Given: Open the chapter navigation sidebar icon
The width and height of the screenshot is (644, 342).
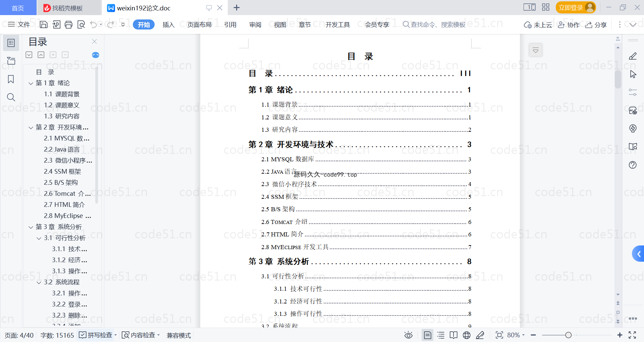Looking at the screenshot, I should 11,61.
